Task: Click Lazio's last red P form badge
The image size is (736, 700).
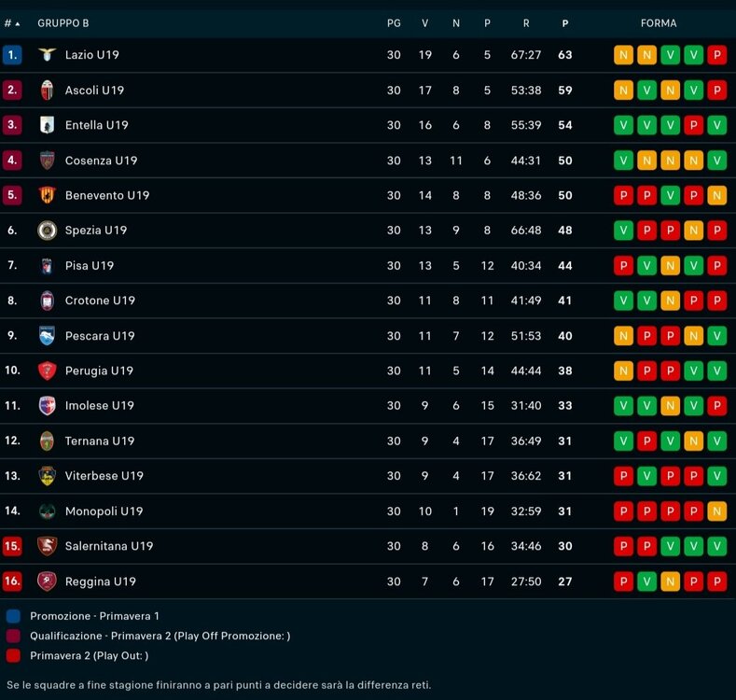Action: click(x=717, y=55)
